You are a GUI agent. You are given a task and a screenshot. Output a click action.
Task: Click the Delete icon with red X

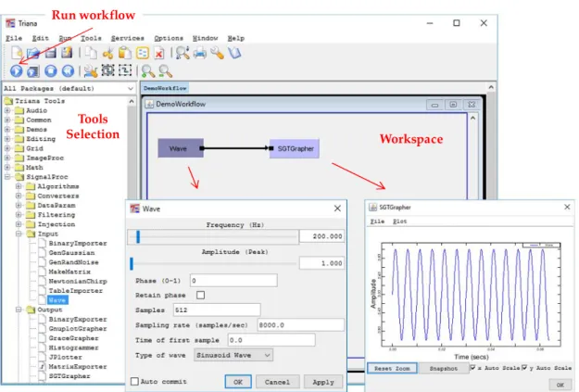pyautogui.click(x=159, y=53)
